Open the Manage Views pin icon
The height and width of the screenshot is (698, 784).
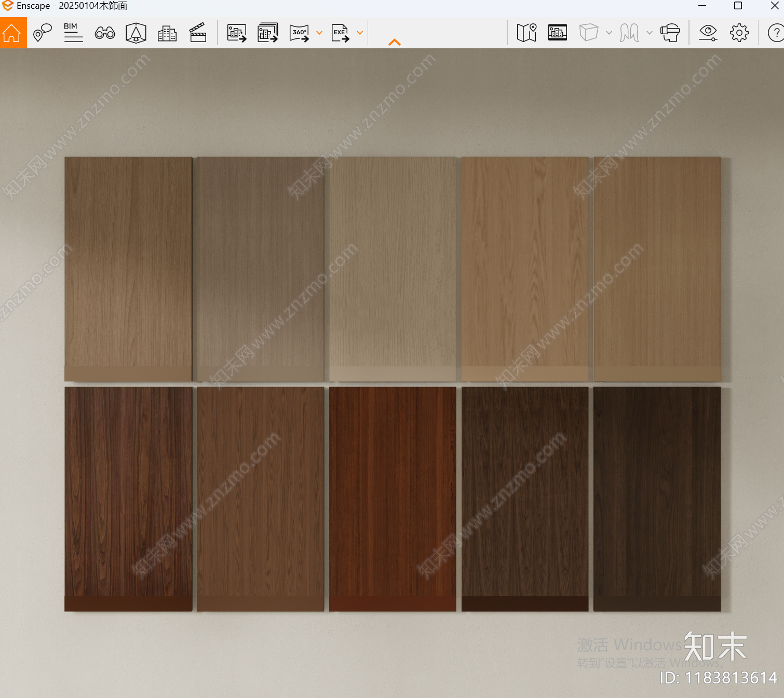[43, 33]
